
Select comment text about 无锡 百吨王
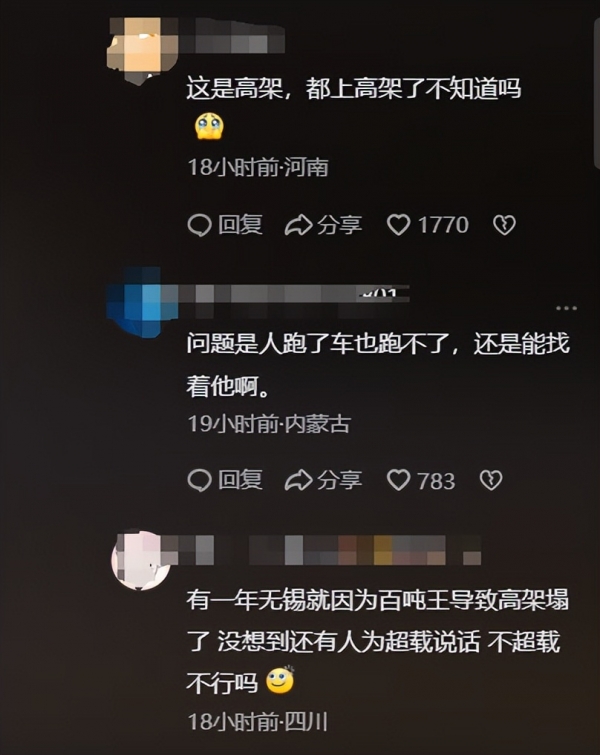[x=378, y=641]
